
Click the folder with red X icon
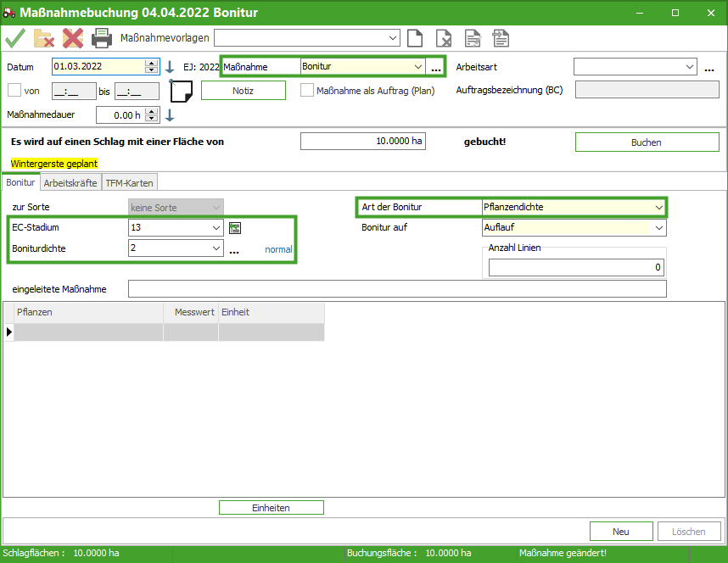click(x=43, y=38)
